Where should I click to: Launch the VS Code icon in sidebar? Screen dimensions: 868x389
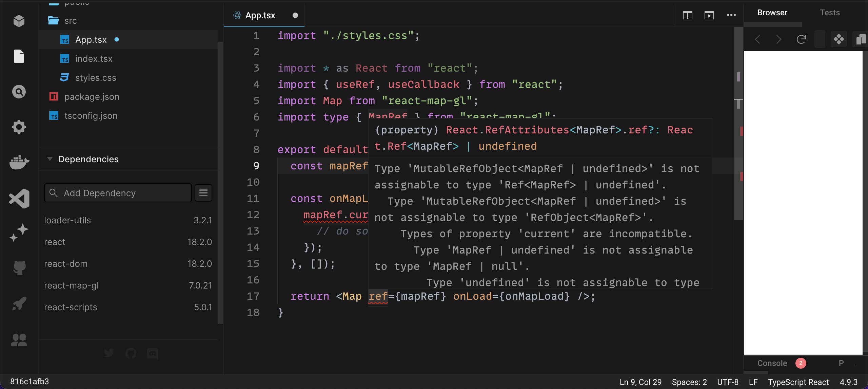[x=19, y=198]
